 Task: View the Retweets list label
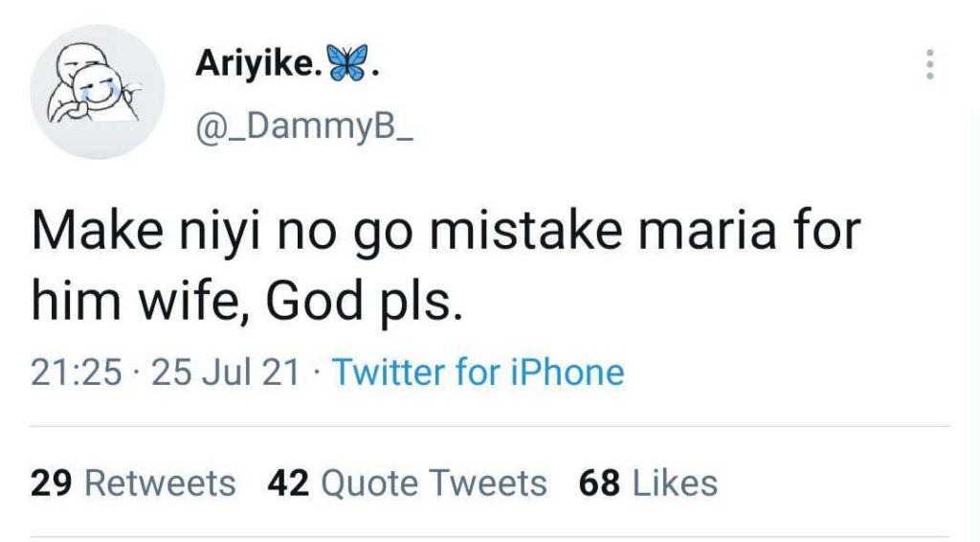[160, 484]
